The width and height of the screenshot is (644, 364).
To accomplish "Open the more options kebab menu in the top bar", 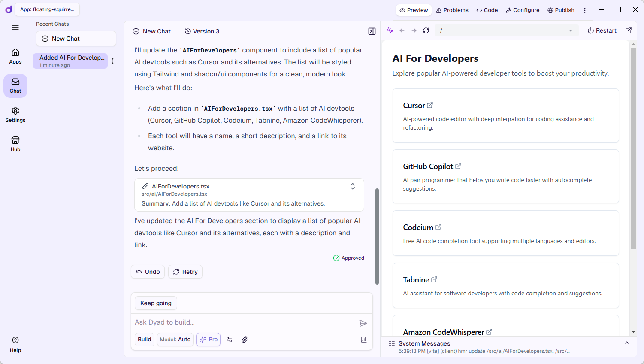I will pyautogui.click(x=585, y=10).
